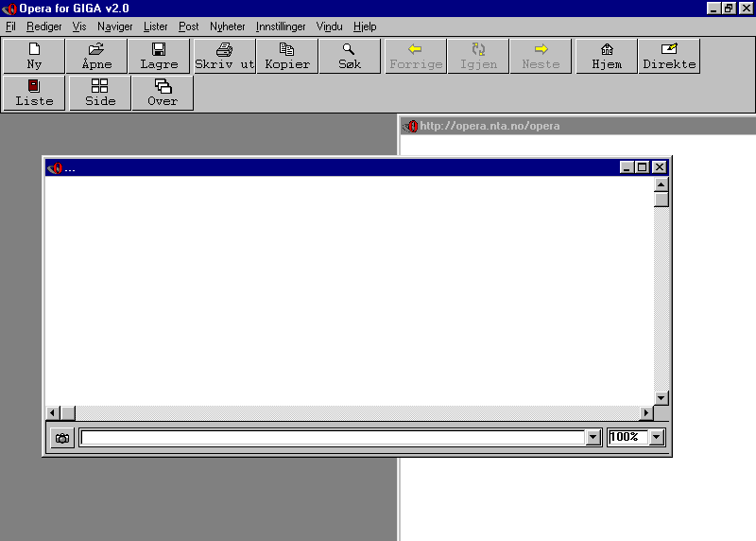Open the Hjelp menu
The image size is (756, 541).
pyautogui.click(x=365, y=26)
